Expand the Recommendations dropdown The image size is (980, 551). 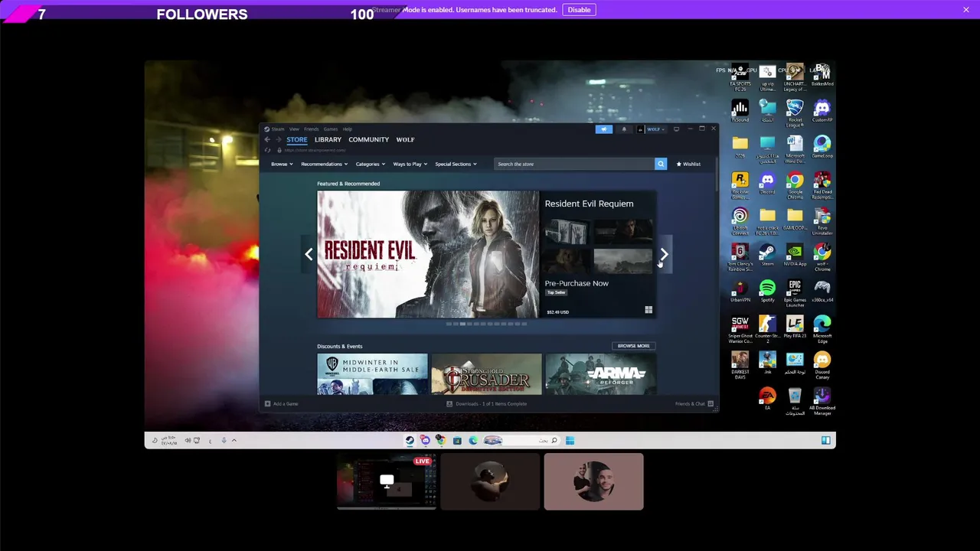pyautogui.click(x=324, y=164)
